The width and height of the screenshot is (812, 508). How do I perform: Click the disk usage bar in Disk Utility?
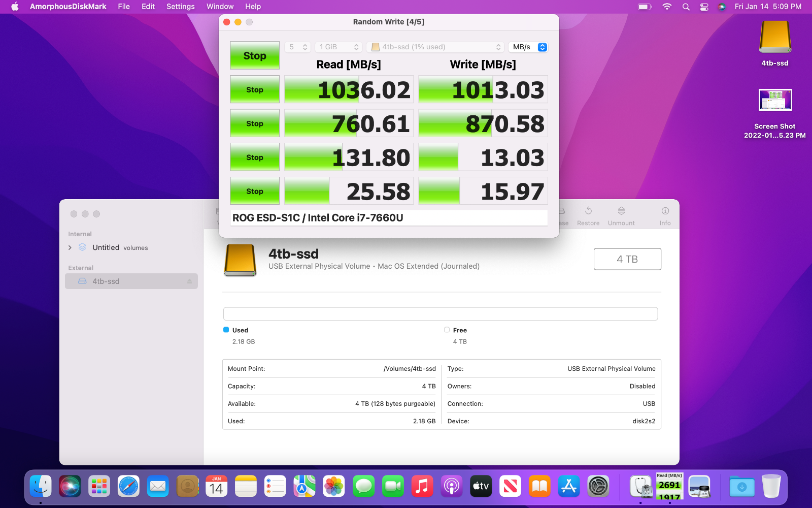pos(441,314)
